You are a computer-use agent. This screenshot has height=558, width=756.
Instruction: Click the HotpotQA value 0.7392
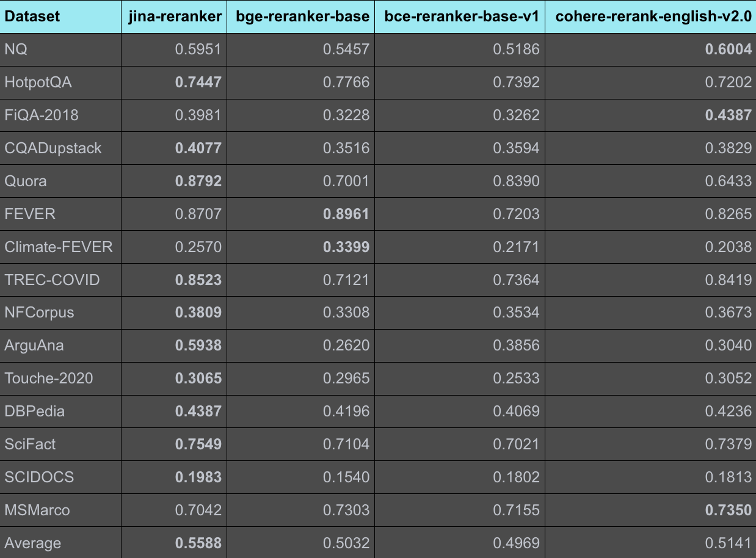coord(517,82)
